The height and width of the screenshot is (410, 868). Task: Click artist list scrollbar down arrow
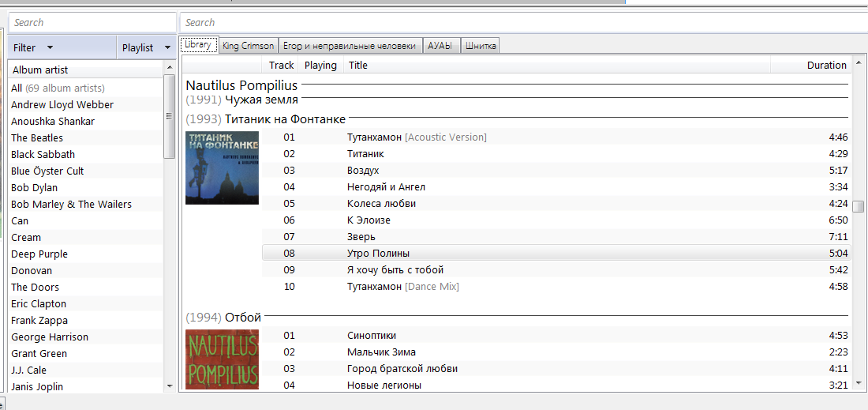pos(170,386)
